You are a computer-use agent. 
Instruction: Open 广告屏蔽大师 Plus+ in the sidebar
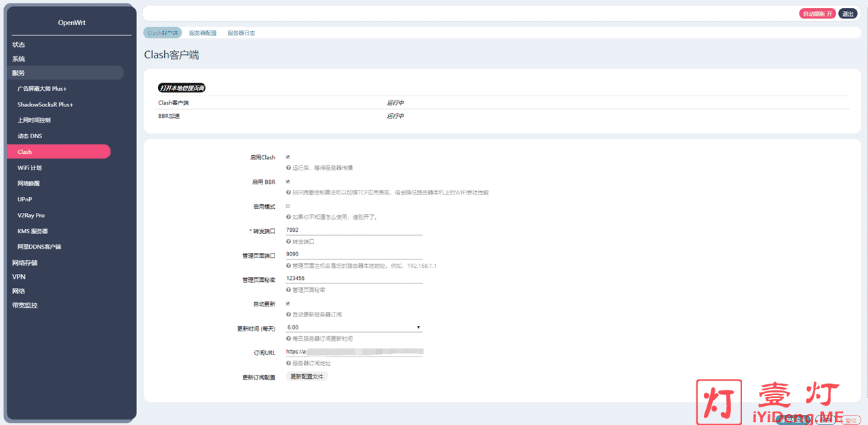(42, 89)
